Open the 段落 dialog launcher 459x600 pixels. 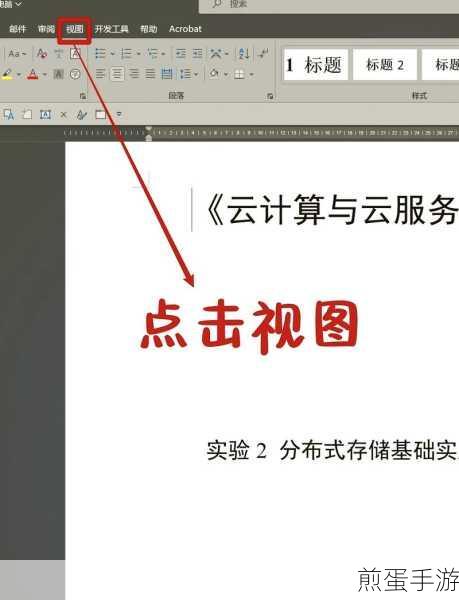point(270,96)
